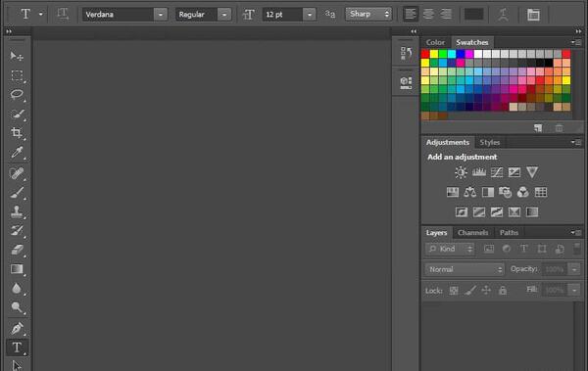Select the Horizontal Type tool
The image size is (588, 371).
tap(17, 348)
